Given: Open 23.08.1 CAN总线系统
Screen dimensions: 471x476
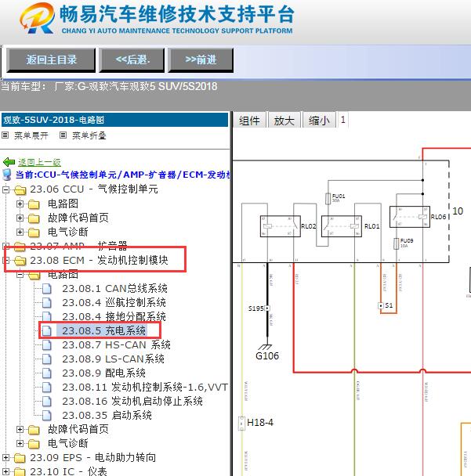Looking at the screenshot, I should [114, 288].
